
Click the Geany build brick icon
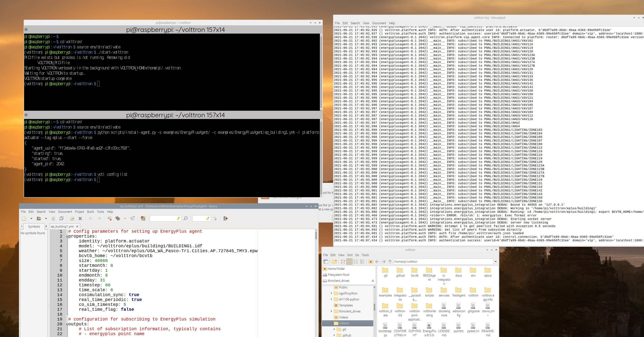[118, 219]
